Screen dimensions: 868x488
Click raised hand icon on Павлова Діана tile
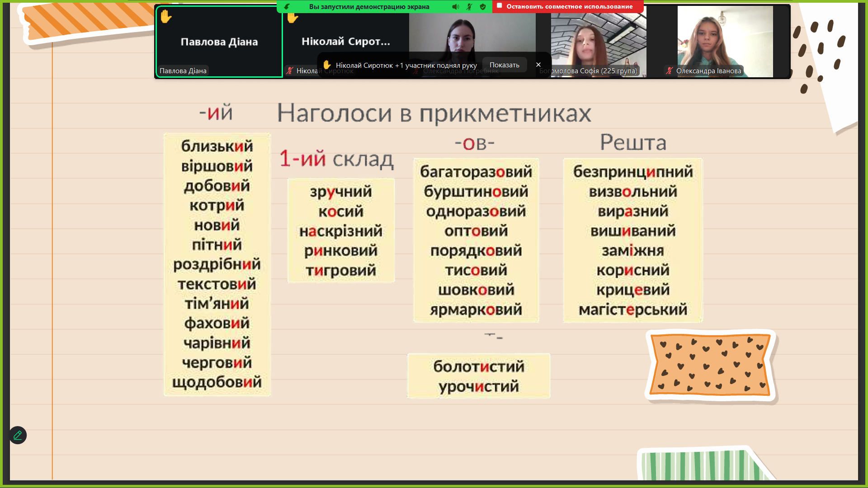(166, 17)
